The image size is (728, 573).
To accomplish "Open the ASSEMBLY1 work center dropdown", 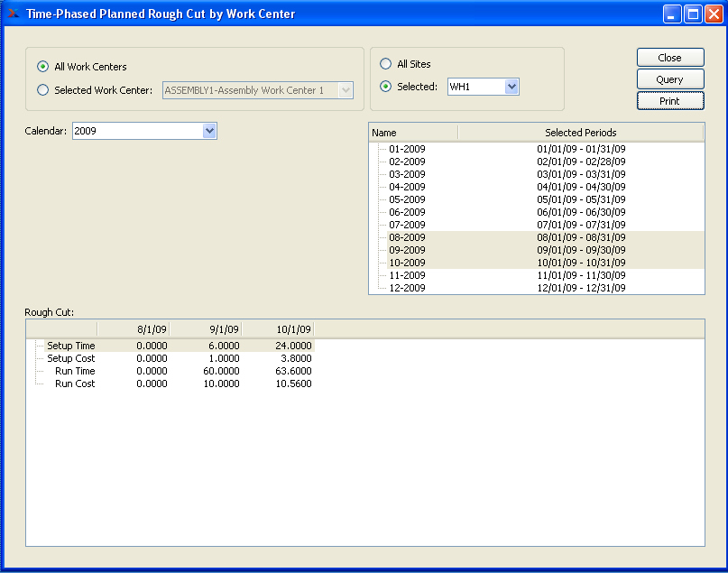I will pyautogui.click(x=345, y=90).
